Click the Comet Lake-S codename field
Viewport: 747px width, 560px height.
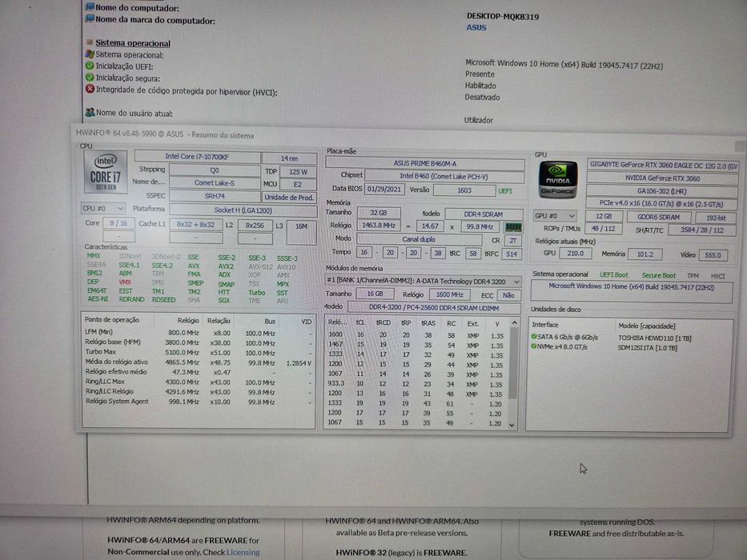(x=215, y=183)
